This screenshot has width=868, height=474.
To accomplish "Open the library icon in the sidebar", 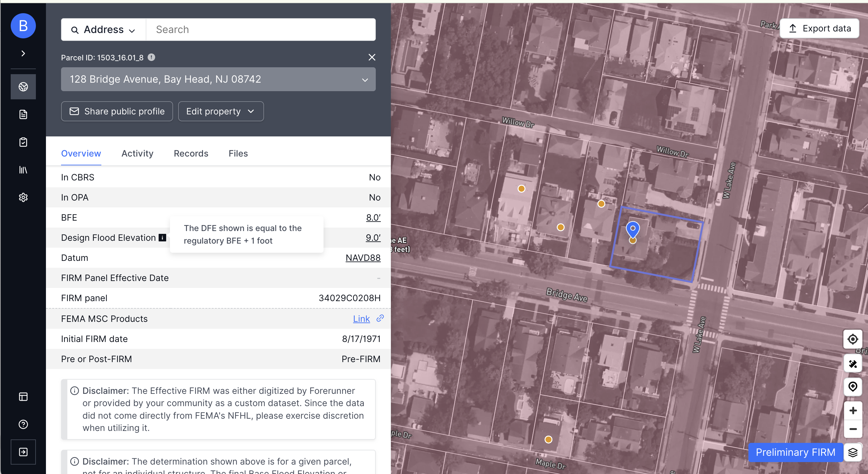I will [x=23, y=170].
